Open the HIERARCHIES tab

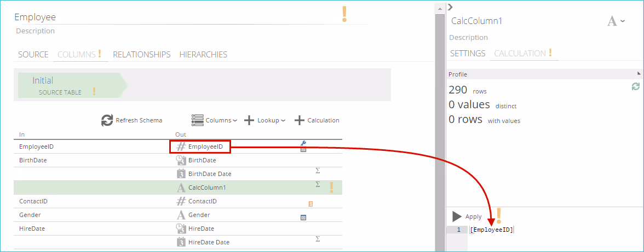click(x=203, y=55)
